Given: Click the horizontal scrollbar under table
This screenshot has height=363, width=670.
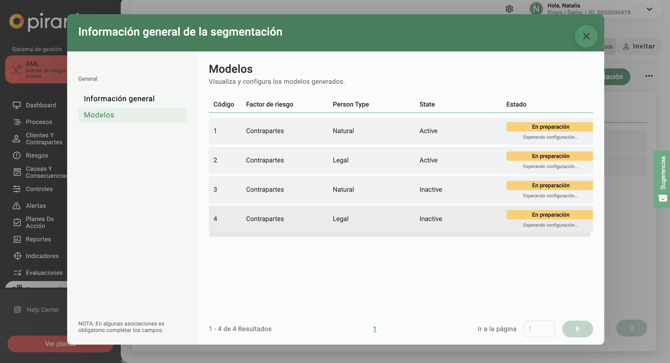Looking at the screenshot, I should 400,234.
